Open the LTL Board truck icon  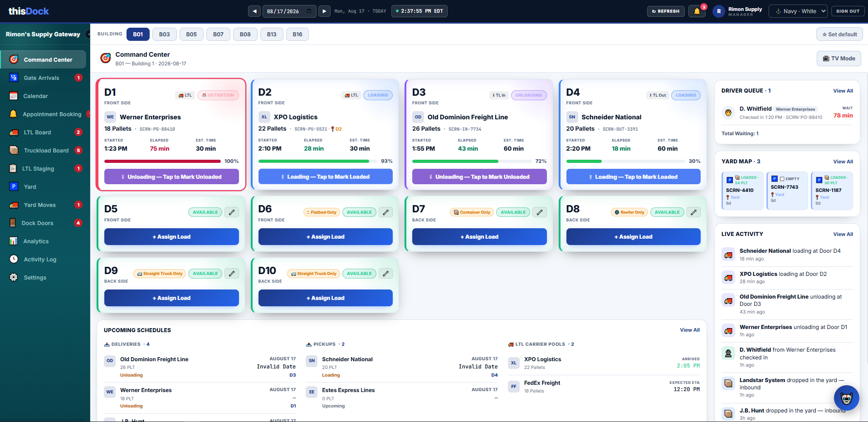coord(14,132)
